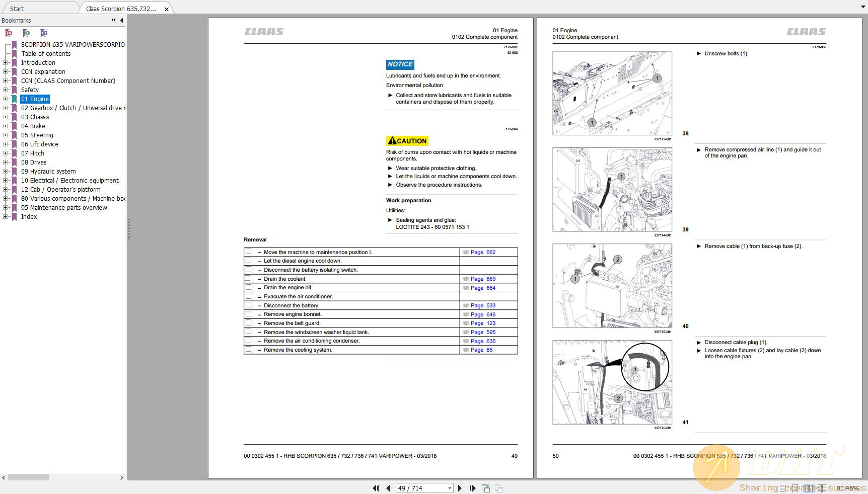Open the 02 Gearbox / Clutch bookmark
The width and height of the screenshot is (868, 494).
pyautogui.click(x=74, y=108)
